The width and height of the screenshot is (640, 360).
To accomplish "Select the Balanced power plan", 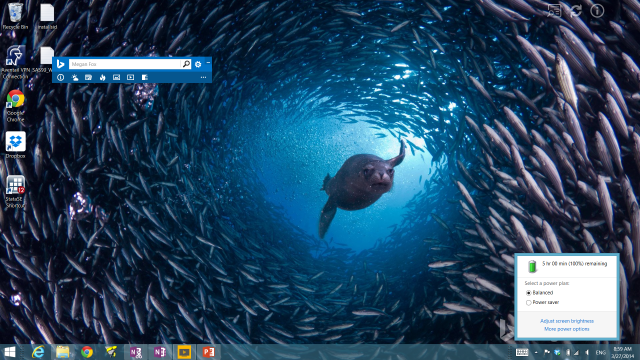I will point(539,293).
